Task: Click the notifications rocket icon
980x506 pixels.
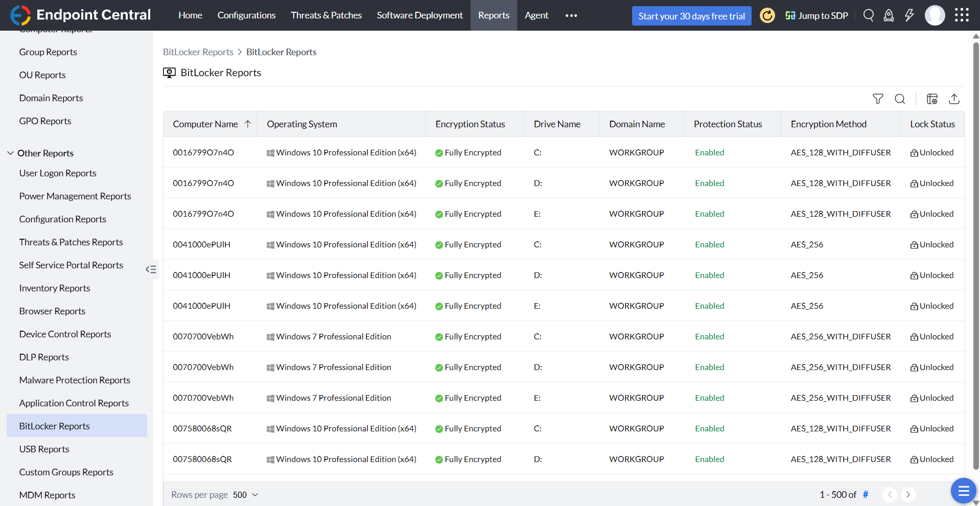Action: pos(889,15)
